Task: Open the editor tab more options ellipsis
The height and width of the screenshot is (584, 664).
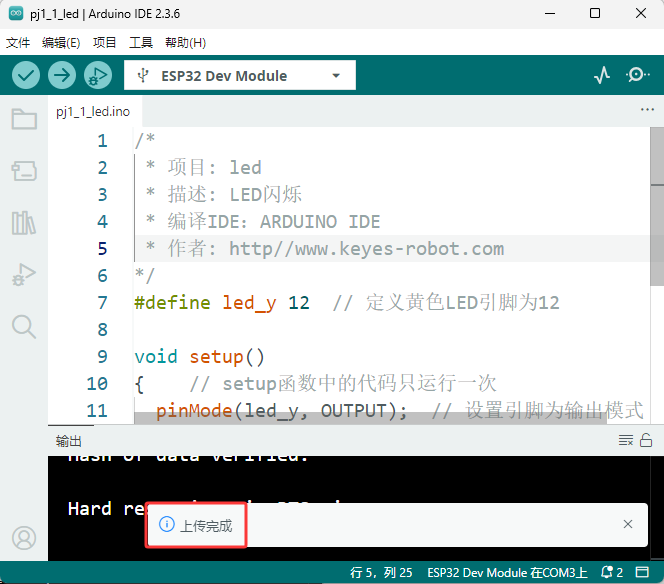Action: coord(647,110)
